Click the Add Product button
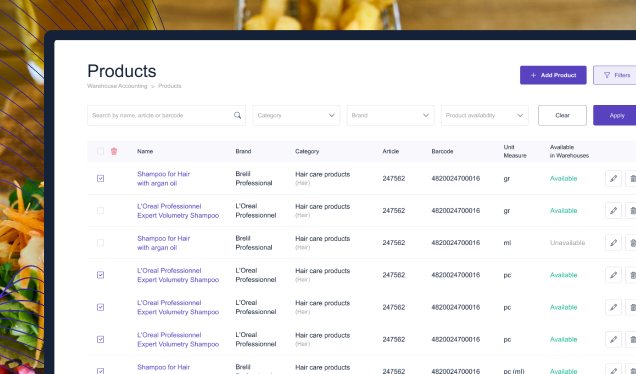The image size is (636, 374). pyautogui.click(x=553, y=75)
